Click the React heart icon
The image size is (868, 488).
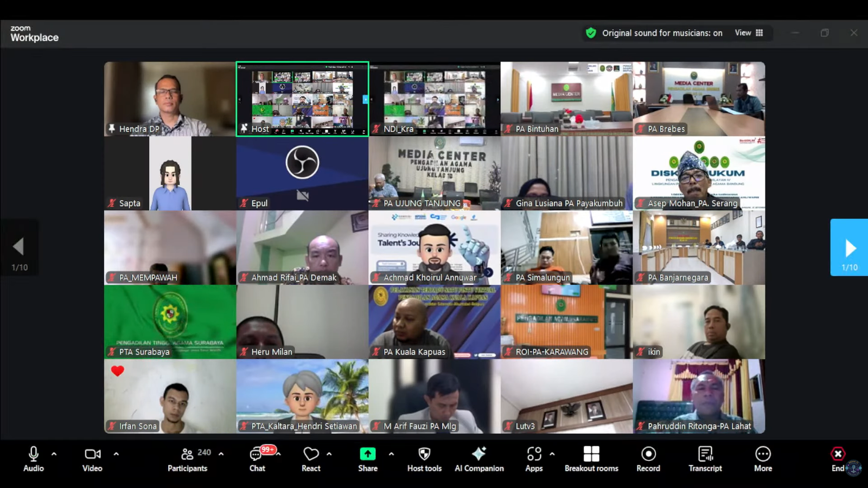click(x=311, y=459)
